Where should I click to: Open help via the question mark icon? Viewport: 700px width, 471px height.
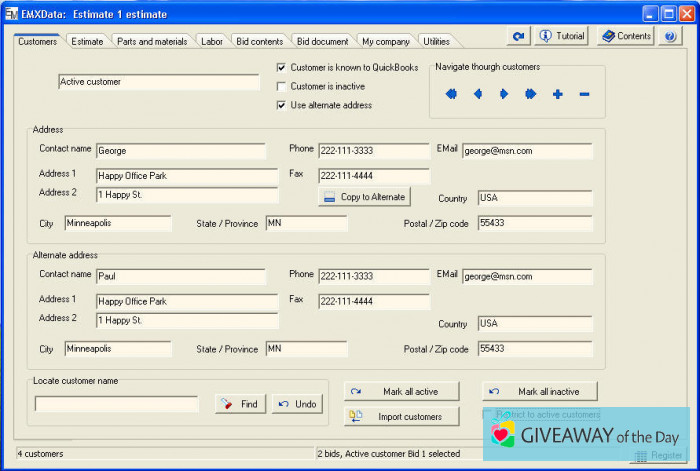(669, 36)
